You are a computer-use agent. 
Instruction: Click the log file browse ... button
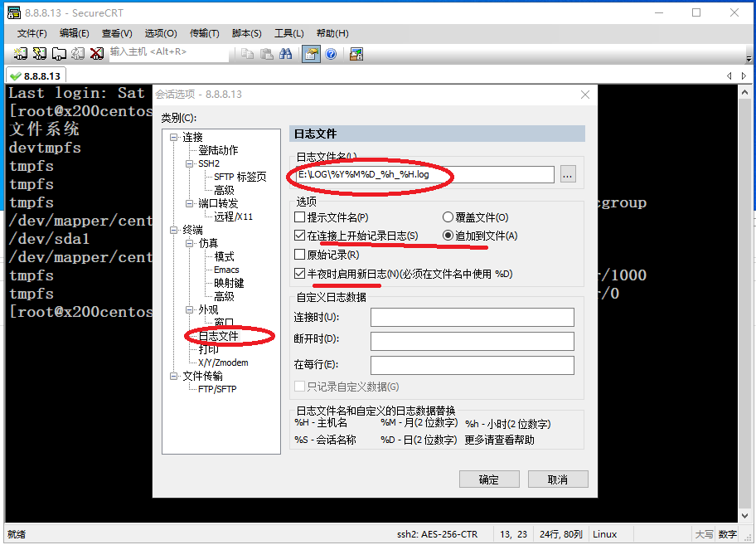coord(568,174)
